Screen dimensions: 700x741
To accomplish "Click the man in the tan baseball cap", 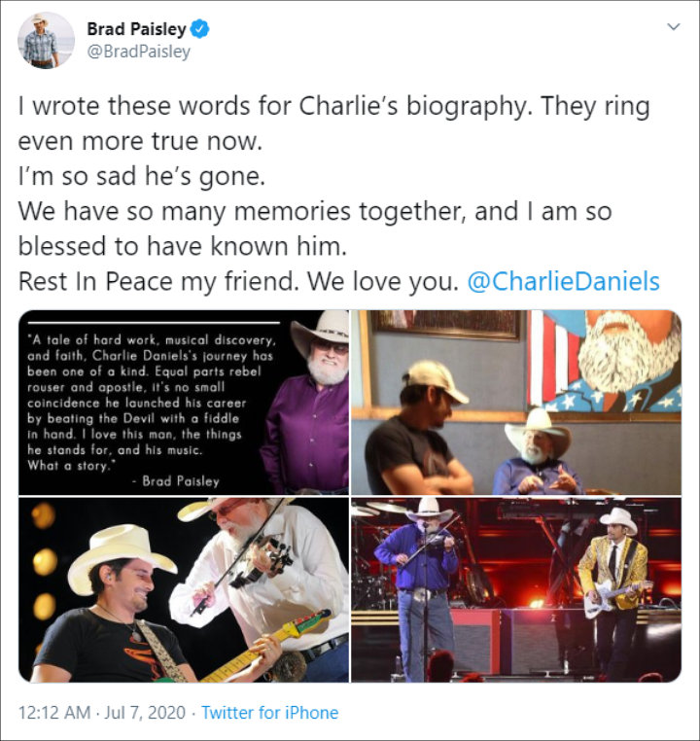I will (x=416, y=429).
